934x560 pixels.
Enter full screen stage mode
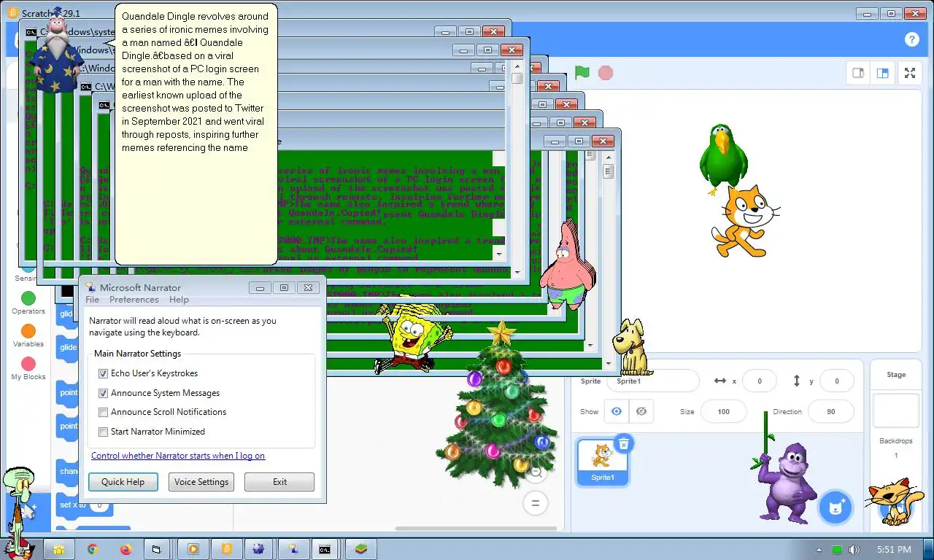pyautogui.click(x=910, y=73)
